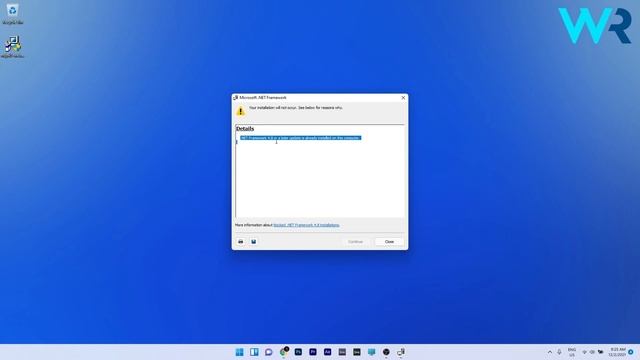Click the print icon in the dialog
Screen dimensions: 640x360
(241, 242)
